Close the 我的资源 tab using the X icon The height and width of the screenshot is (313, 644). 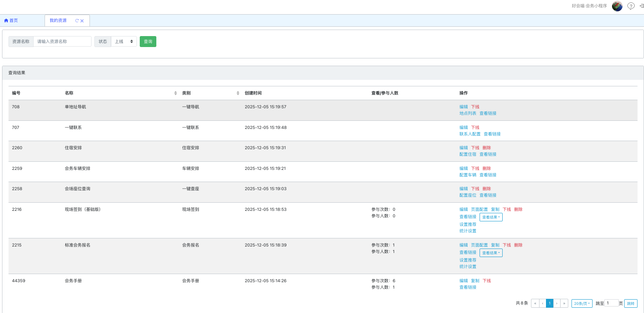tap(82, 21)
